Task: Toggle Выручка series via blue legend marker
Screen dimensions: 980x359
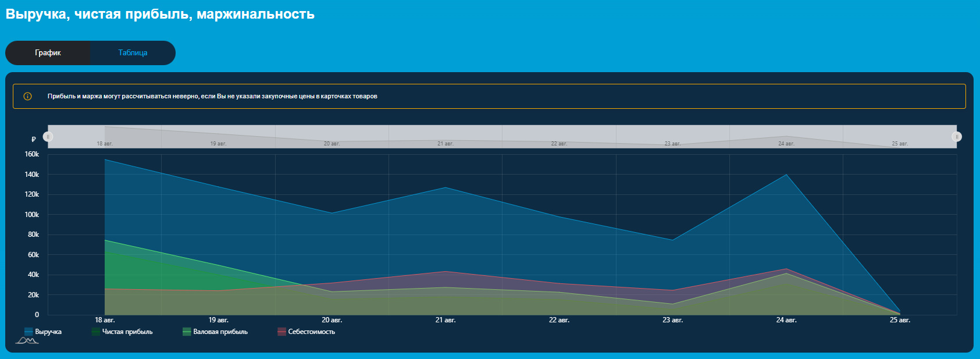Action: (28, 332)
